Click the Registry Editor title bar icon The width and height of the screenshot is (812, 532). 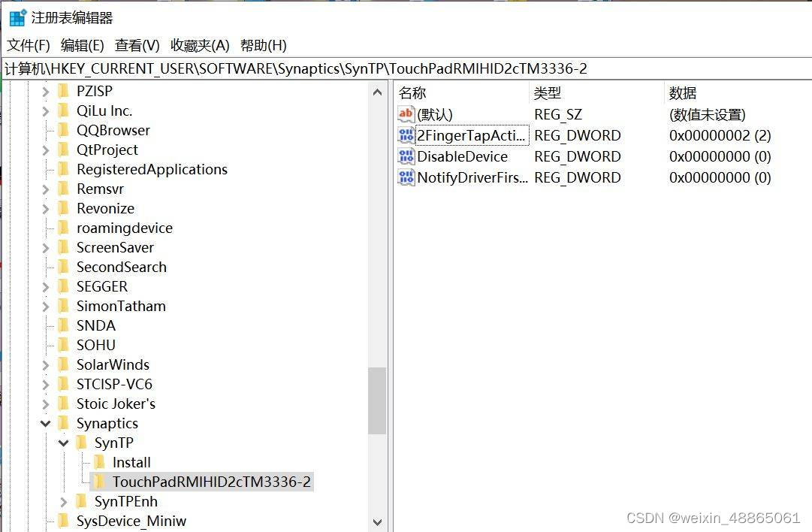pyautogui.click(x=18, y=17)
